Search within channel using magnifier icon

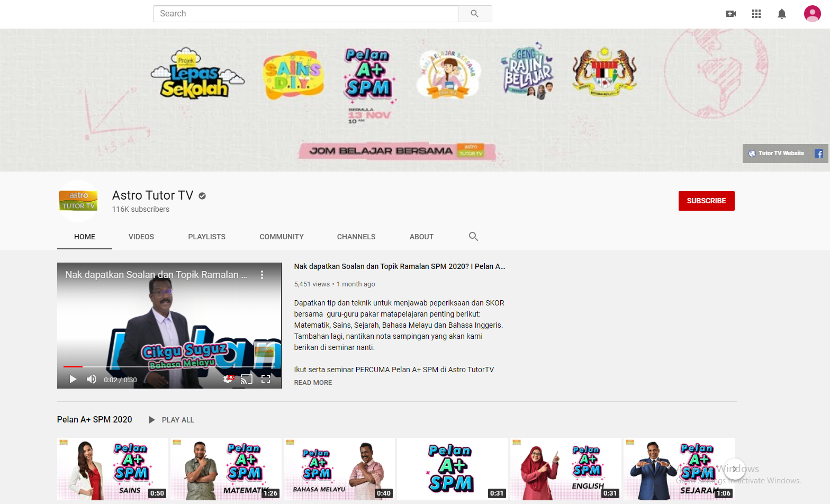473,237
